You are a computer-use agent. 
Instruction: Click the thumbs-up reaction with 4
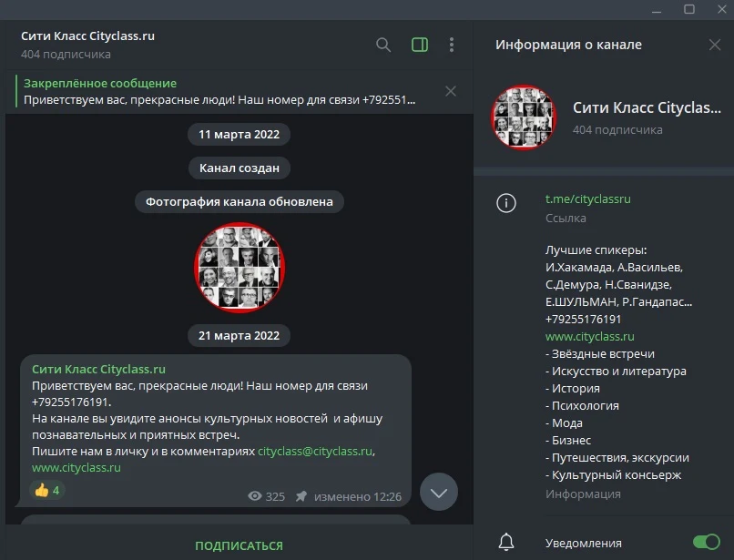tap(46, 490)
